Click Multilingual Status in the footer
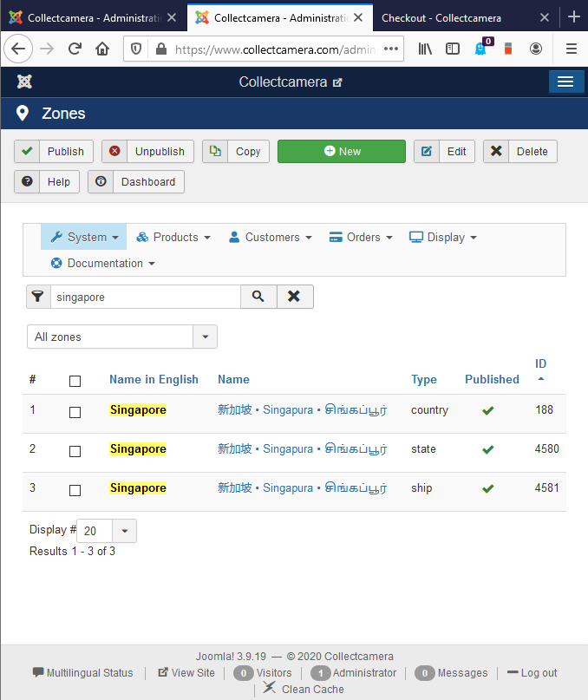 pos(83,673)
